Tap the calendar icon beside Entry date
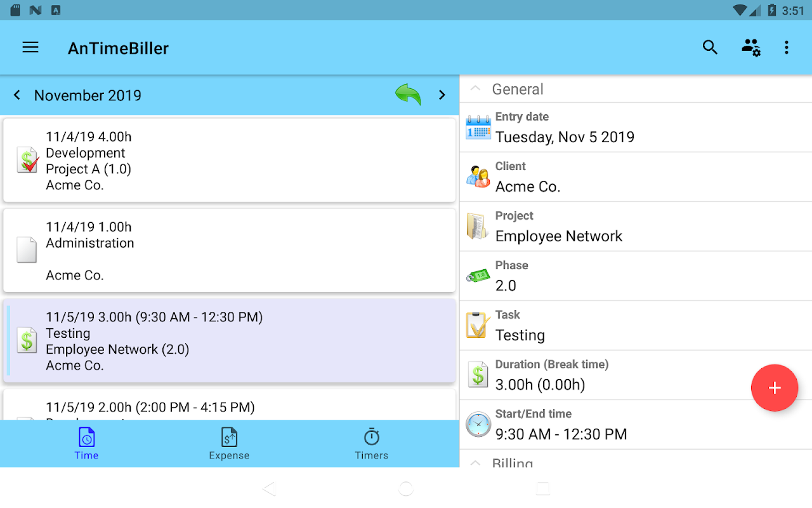812x508 pixels. (x=478, y=127)
